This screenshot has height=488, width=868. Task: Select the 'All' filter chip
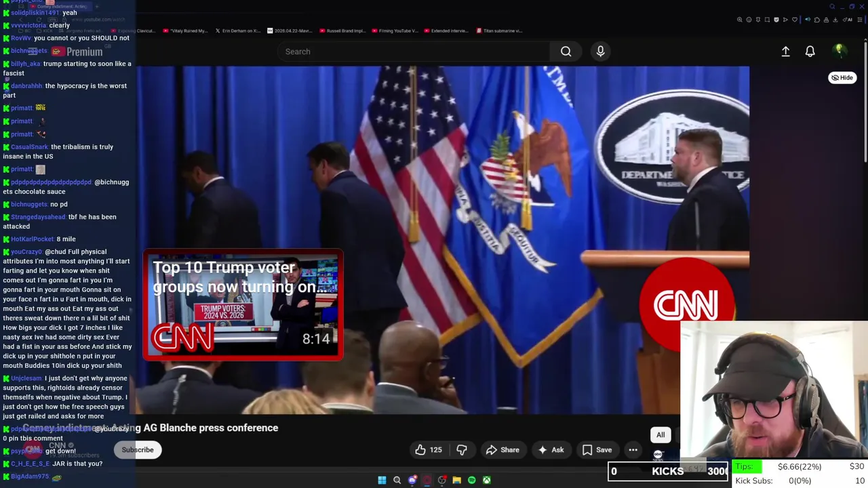click(x=660, y=435)
